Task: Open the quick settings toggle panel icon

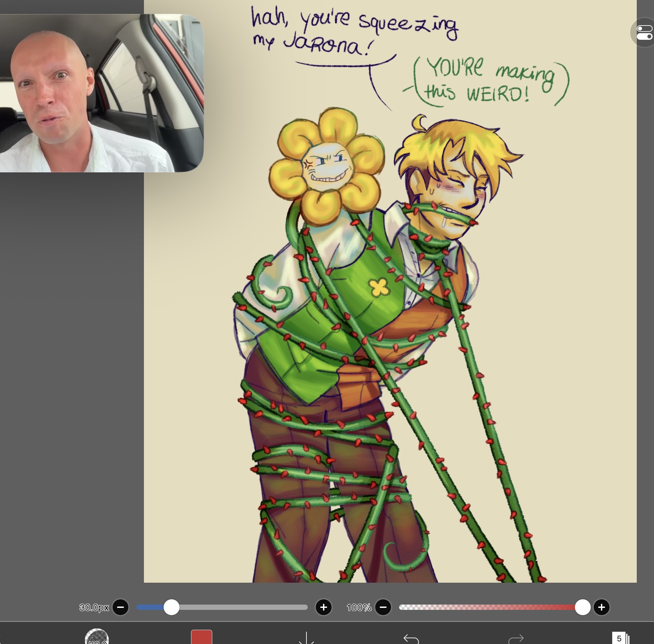Action: [x=644, y=32]
